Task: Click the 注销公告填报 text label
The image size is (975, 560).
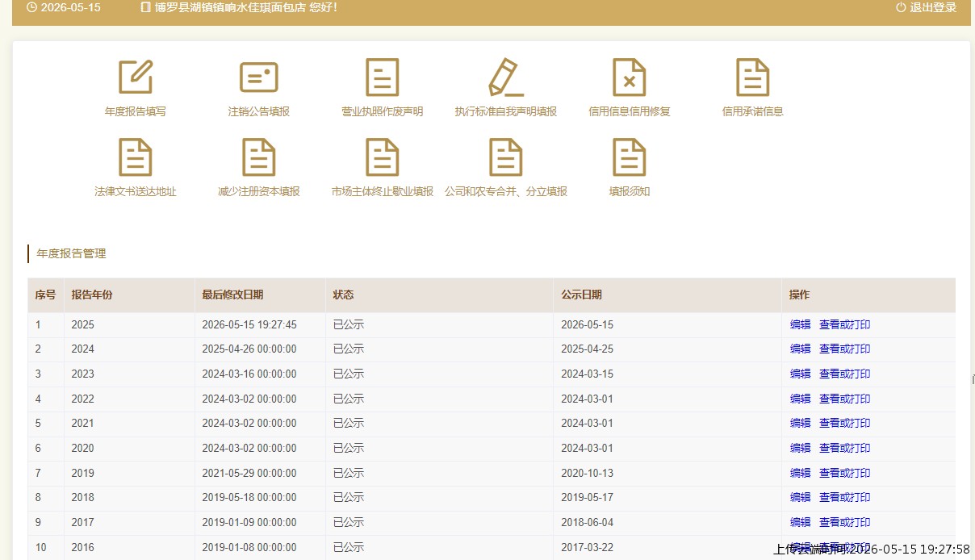Action: point(259,111)
